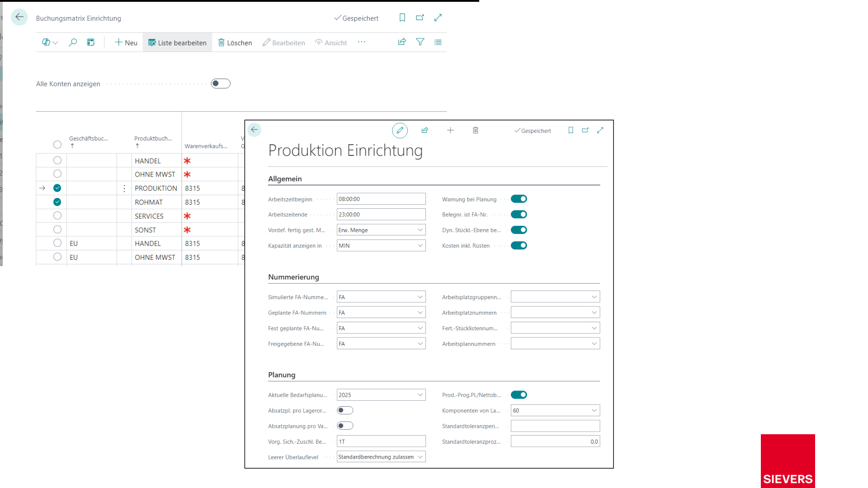
Task: Toggle Prod.-Prog.Pl./Nettob. switch
Action: click(x=519, y=395)
